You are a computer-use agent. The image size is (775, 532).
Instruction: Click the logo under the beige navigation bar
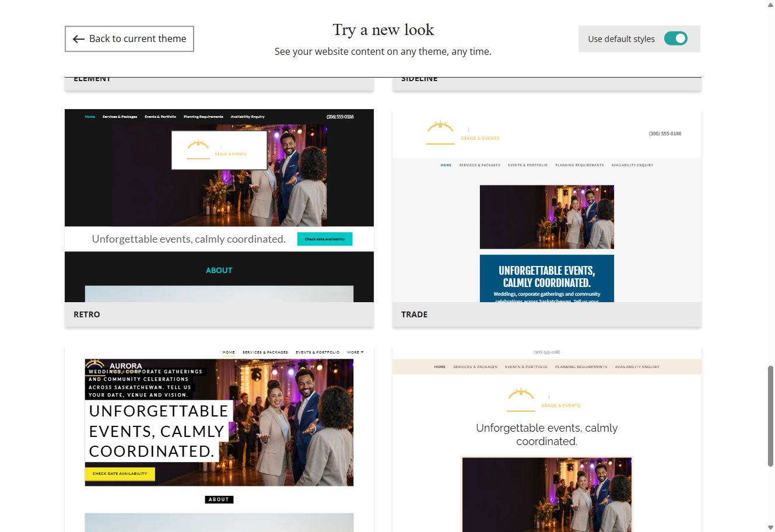[543, 400]
